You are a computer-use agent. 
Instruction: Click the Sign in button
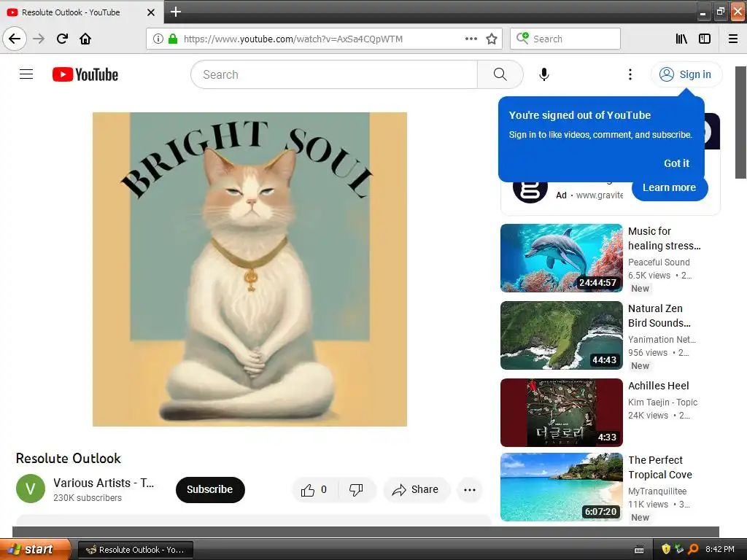point(686,74)
